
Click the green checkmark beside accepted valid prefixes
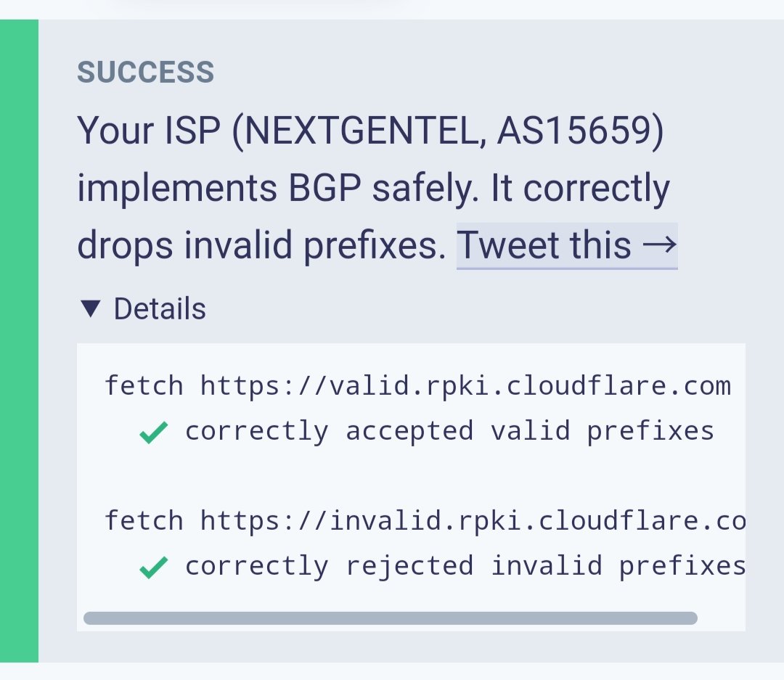153,433
